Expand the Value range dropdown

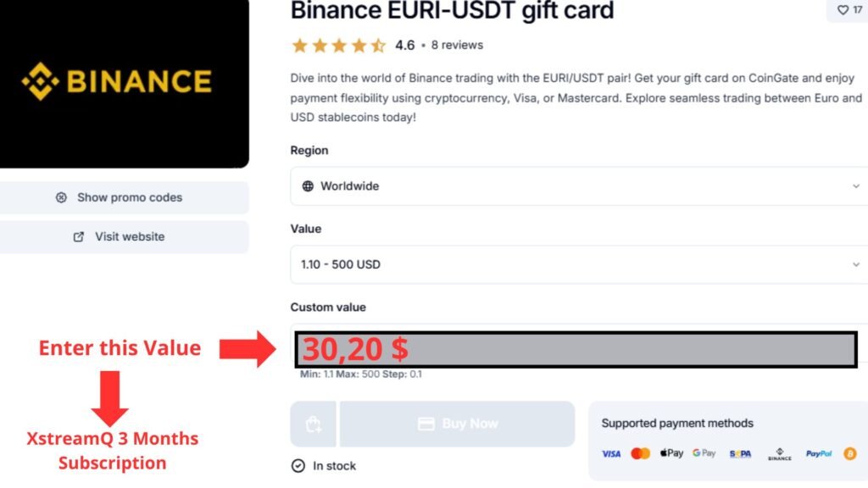point(579,264)
